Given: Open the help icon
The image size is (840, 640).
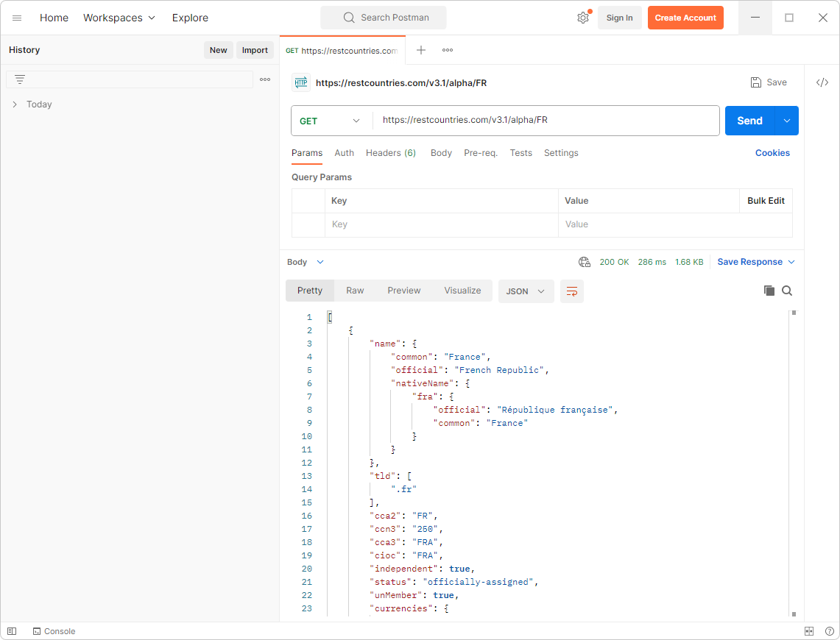Looking at the screenshot, I should point(829,631).
